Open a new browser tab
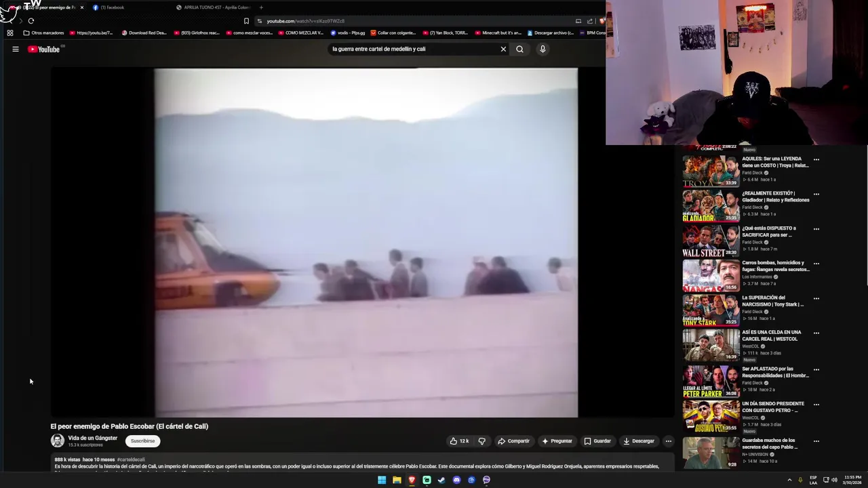 click(x=261, y=7)
